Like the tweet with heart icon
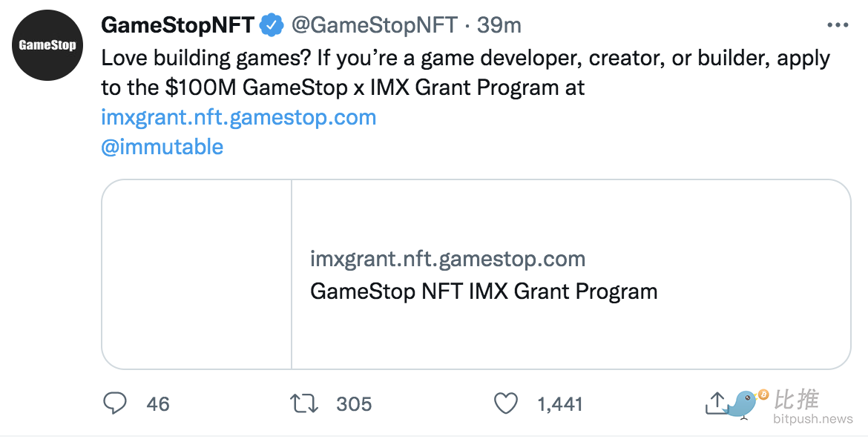 tap(505, 403)
